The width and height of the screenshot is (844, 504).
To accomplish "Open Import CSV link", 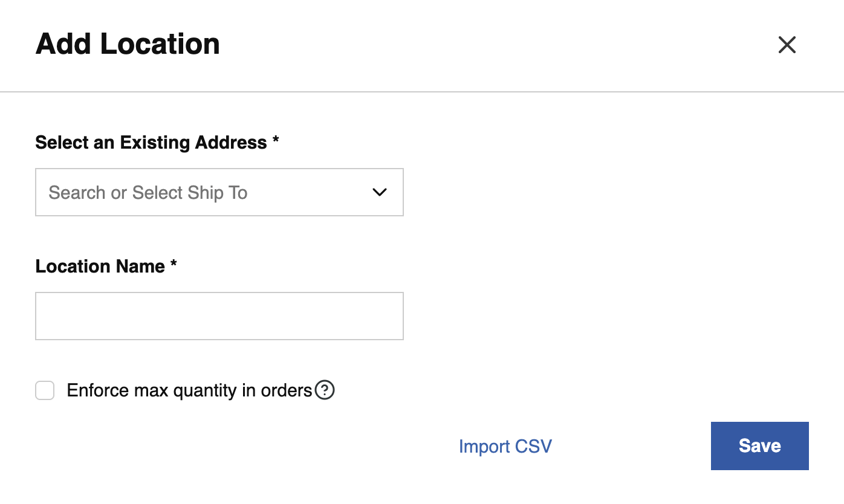I will (505, 446).
